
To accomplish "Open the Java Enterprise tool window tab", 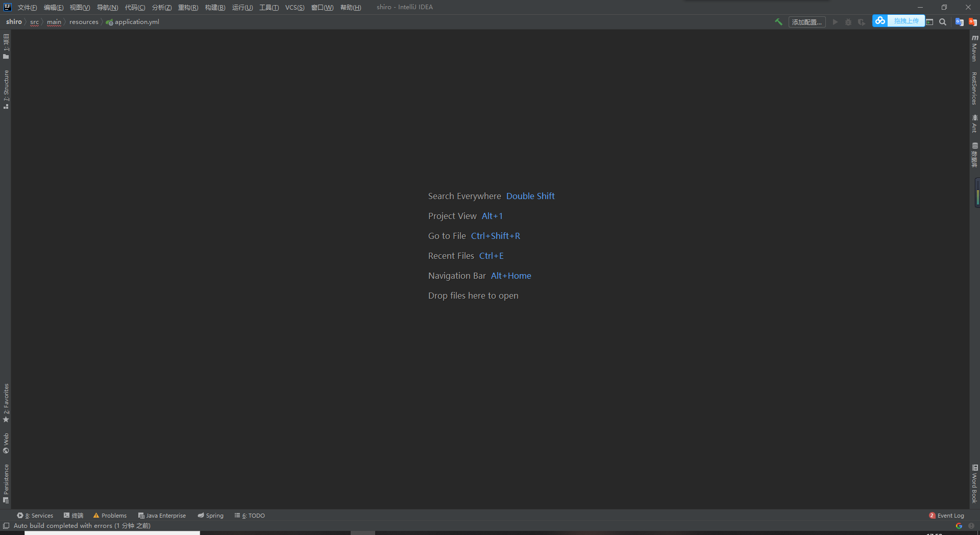I will point(162,516).
